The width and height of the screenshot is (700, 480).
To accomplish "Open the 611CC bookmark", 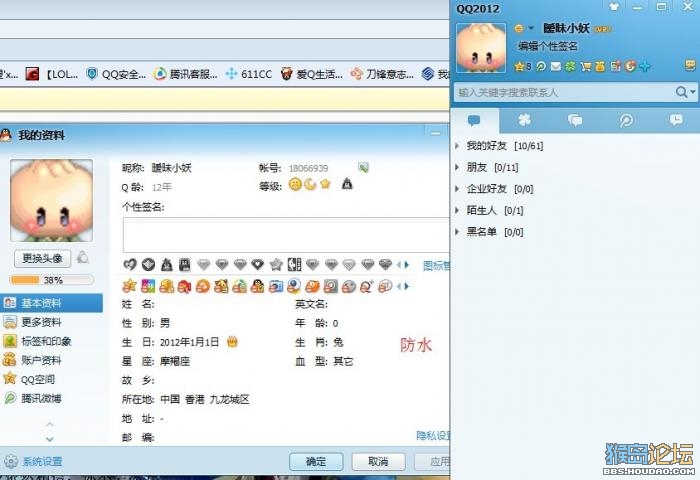I will pyautogui.click(x=249, y=74).
